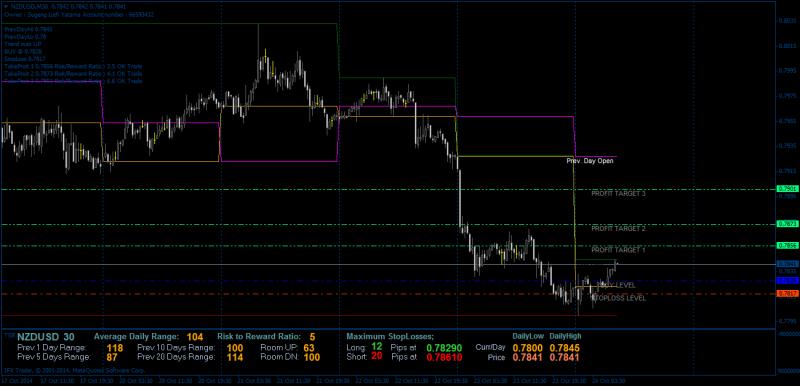This screenshot has width=800, height=386.
Task: Click the red Short pips price 0.78610
Action: pos(444,357)
